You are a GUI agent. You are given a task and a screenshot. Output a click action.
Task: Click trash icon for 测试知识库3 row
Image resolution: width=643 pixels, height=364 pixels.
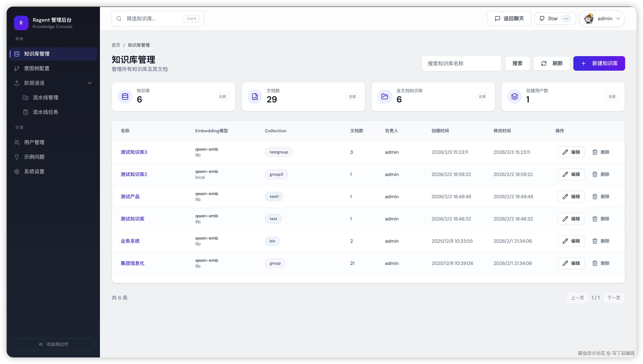click(x=595, y=152)
